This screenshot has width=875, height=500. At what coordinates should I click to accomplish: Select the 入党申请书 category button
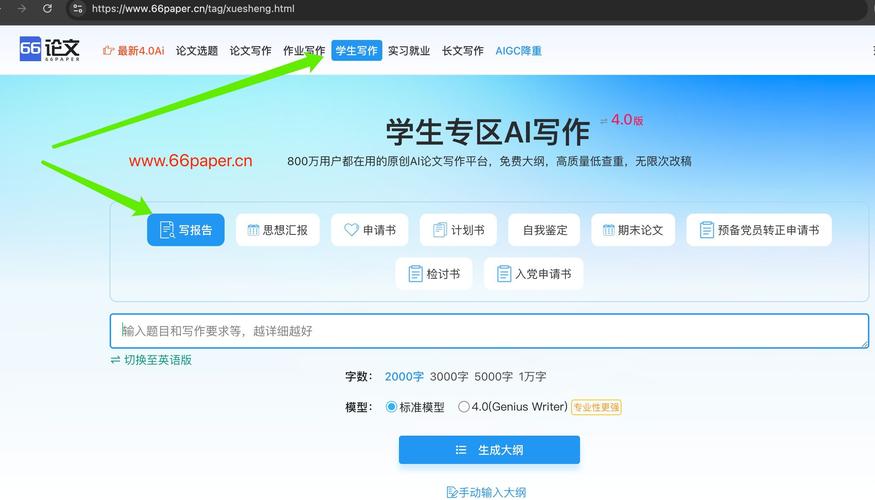click(x=533, y=274)
